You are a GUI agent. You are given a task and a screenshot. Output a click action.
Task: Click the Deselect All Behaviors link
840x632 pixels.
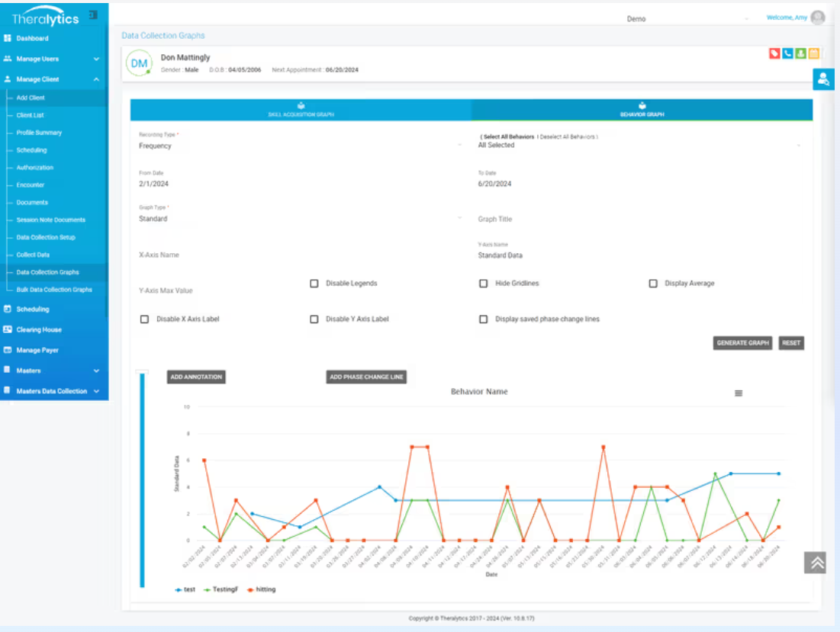point(568,137)
